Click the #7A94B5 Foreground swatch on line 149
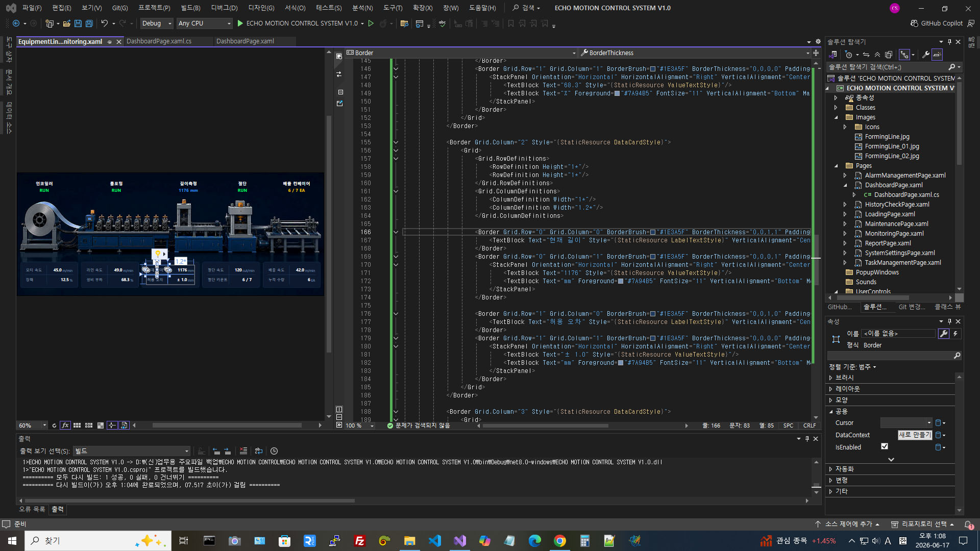Screen dimensions: 980x551 (617, 93)
